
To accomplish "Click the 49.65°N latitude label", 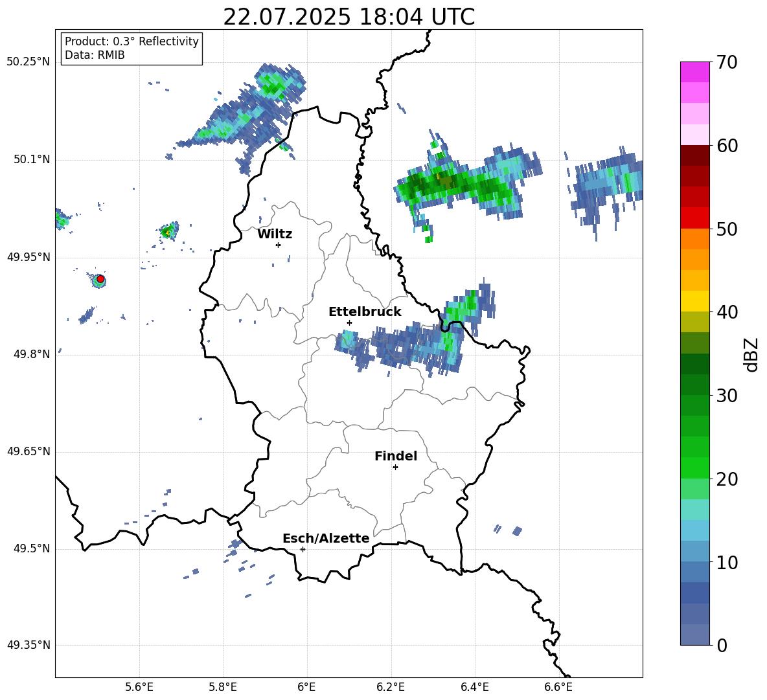I will click(29, 452).
